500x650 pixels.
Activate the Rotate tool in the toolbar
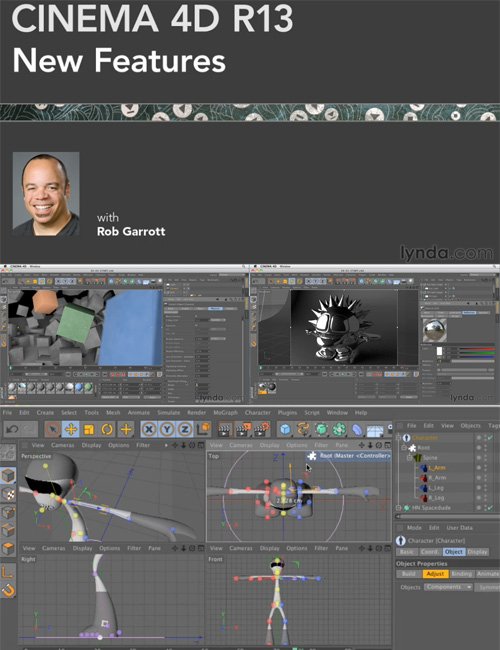point(107,429)
